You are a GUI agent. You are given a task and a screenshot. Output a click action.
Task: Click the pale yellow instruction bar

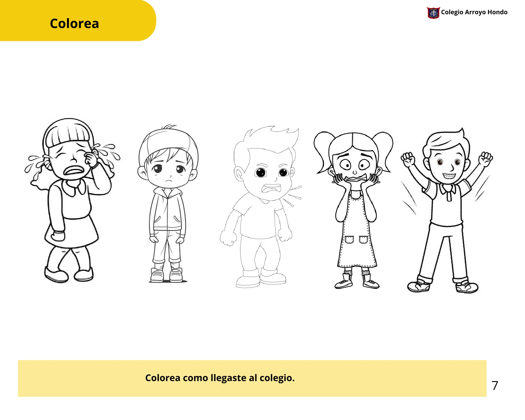point(252,378)
